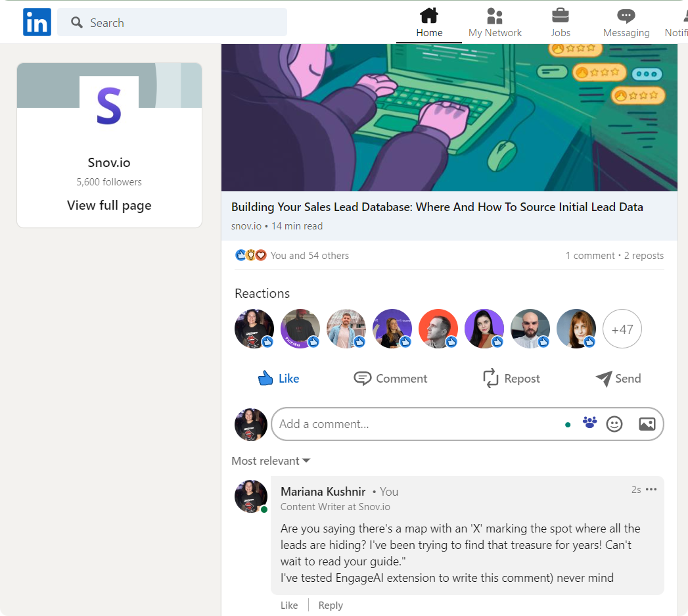688x616 pixels.
Task: Add a photo to the comment
Action: 647,424
